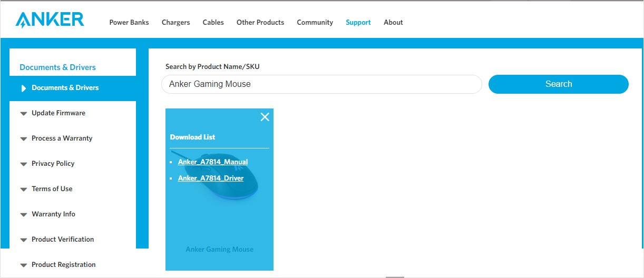The image size is (644, 278).
Task: Expand the Privacy Policy arrow
Action: click(x=23, y=164)
